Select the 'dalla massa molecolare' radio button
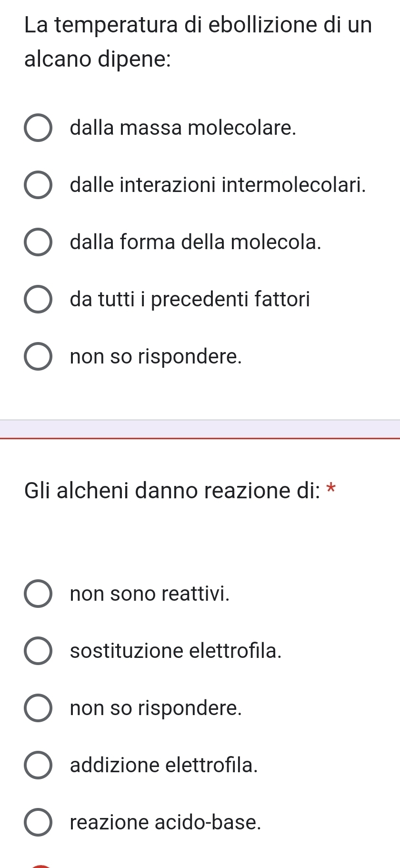Viewport: 400px width, 868px height. 38,128
